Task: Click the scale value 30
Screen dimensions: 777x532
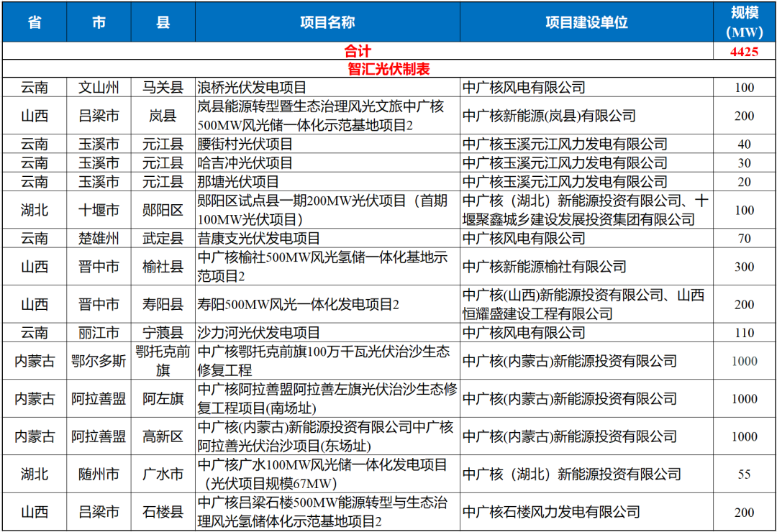Action: coord(745,162)
